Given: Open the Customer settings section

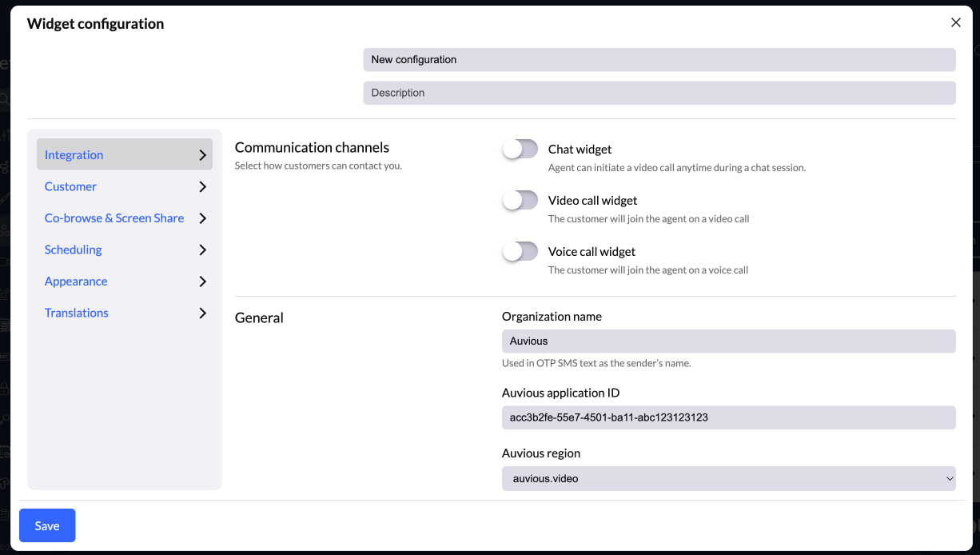Looking at the screenshot, I should (x=70, y=186).
